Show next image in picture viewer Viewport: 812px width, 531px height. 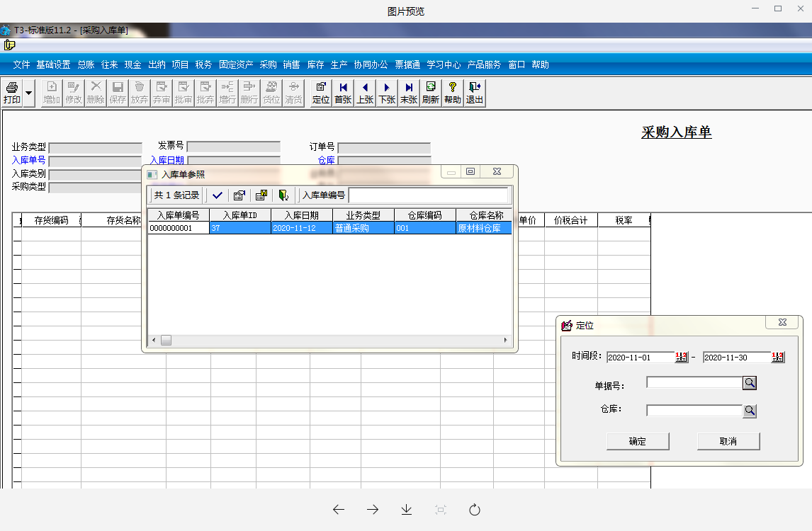coord(372,510)
